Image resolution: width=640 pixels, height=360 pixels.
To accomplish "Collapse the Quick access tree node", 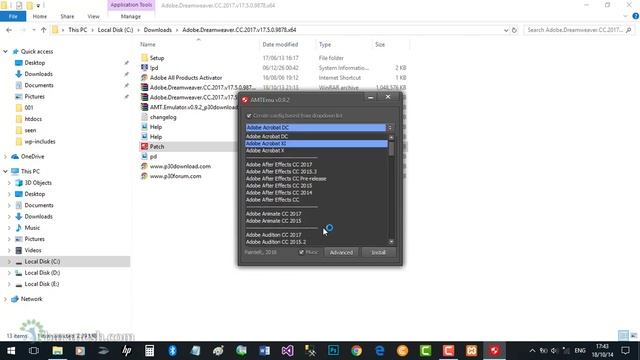I will (5, 51).
